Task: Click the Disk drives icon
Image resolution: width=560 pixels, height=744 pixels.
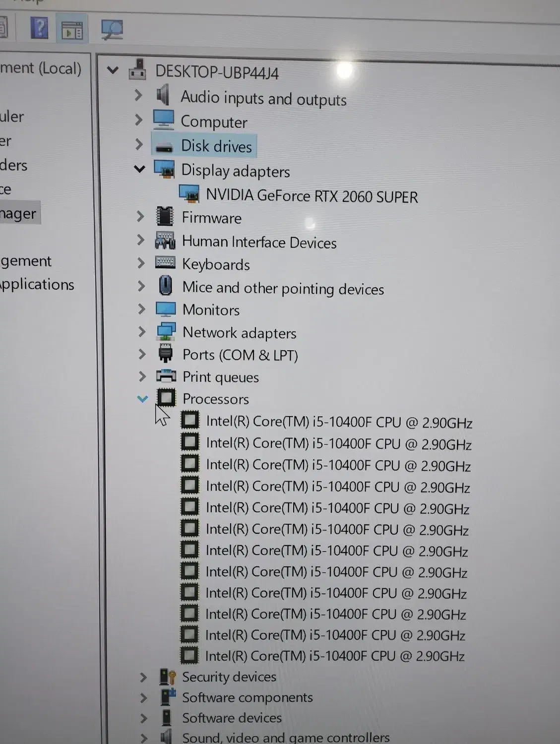Action: point(164,147)
